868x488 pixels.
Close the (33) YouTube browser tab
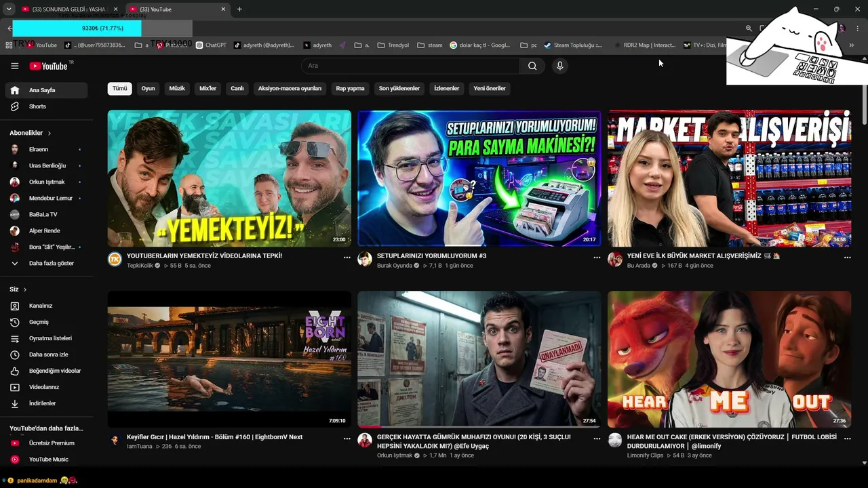223,9
